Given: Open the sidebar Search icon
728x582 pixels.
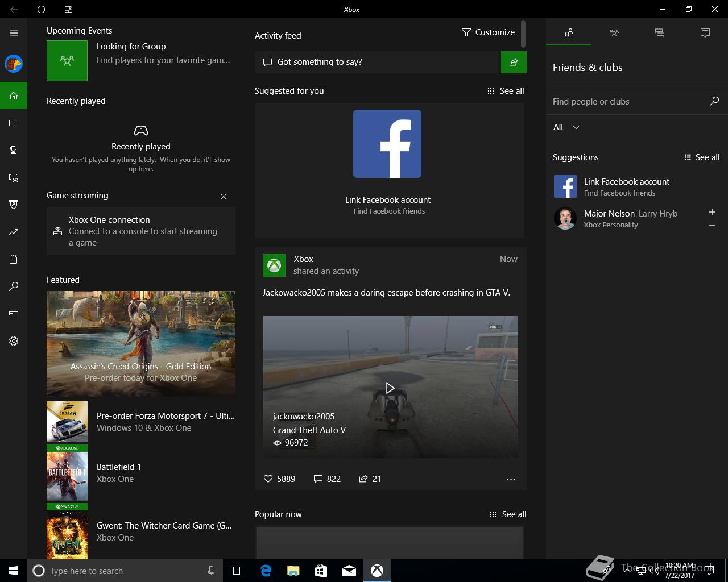Looking at the screenshot, I should pyautogui.click(x=14, y=286).
